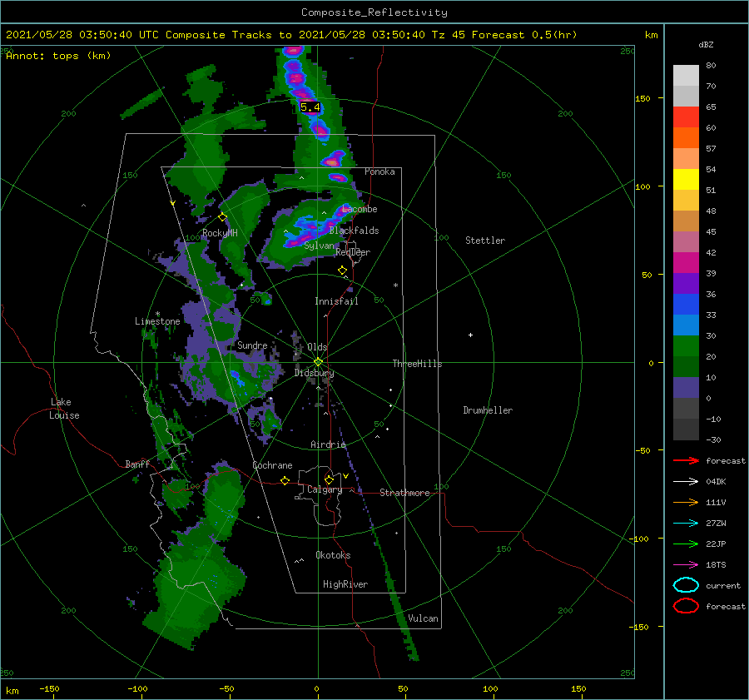The image size is (749, 700).
Task: Click the storm top label 5.4
Action: 310,107
